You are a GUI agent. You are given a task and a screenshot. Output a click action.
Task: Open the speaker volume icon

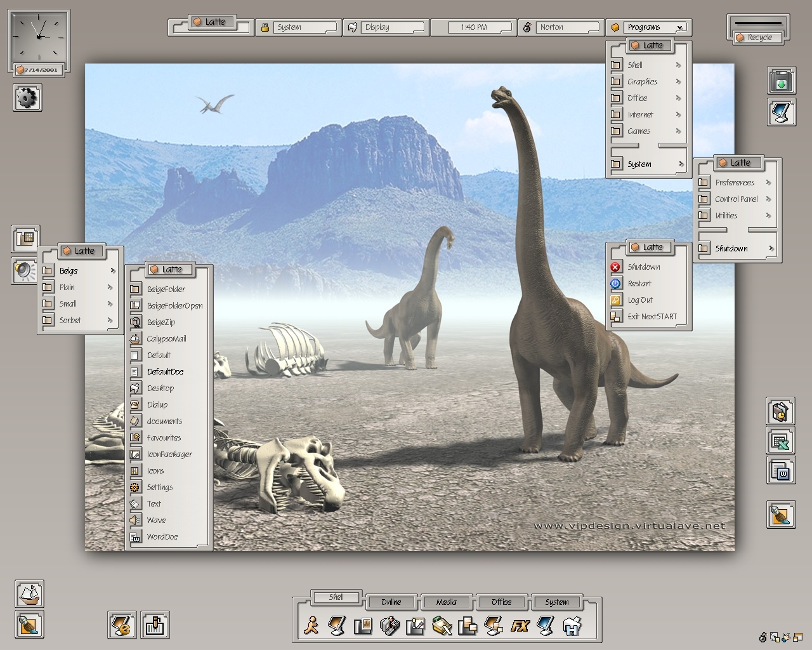pyautogui.click(x=25, y=270)
